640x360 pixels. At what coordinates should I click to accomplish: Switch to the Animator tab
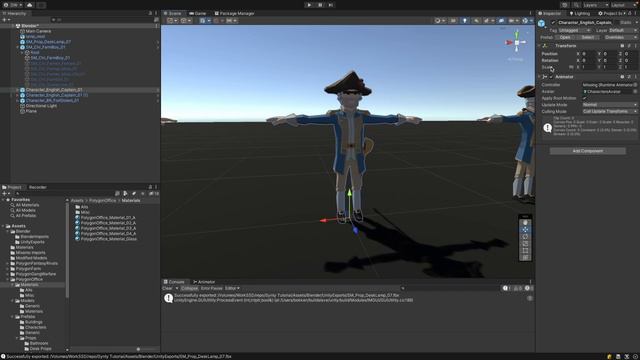204,282
